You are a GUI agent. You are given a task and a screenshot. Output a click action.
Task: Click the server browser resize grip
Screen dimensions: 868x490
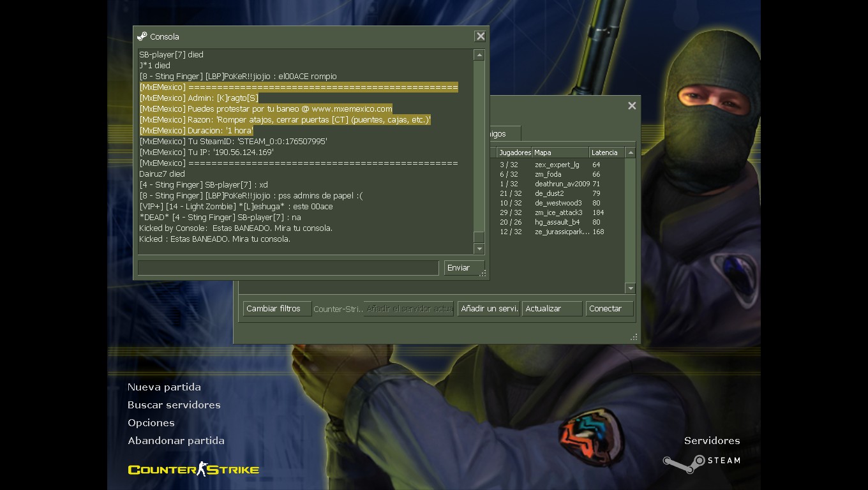pos(634,338)
